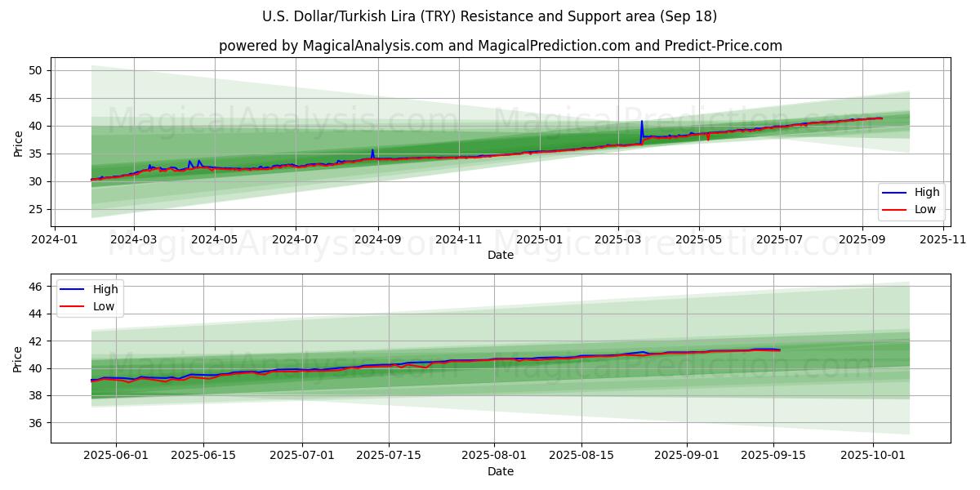
Task: Click the '2025-09' date tick label
Action: pos(862,239)
